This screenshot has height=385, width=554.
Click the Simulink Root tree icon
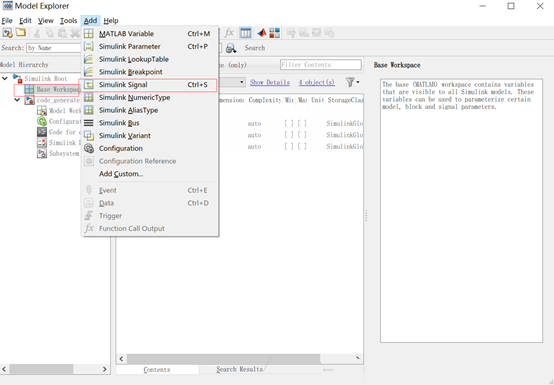17,78
